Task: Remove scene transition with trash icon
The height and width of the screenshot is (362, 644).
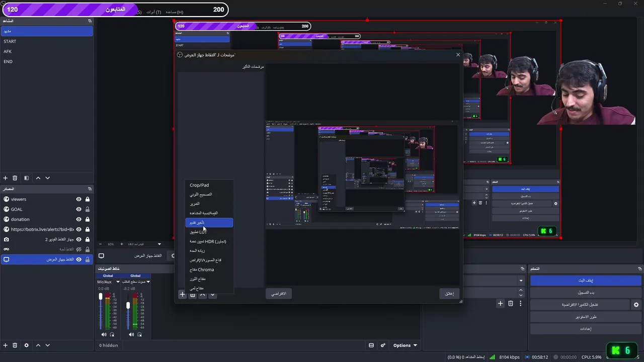Action: click(x=511, y=303)
